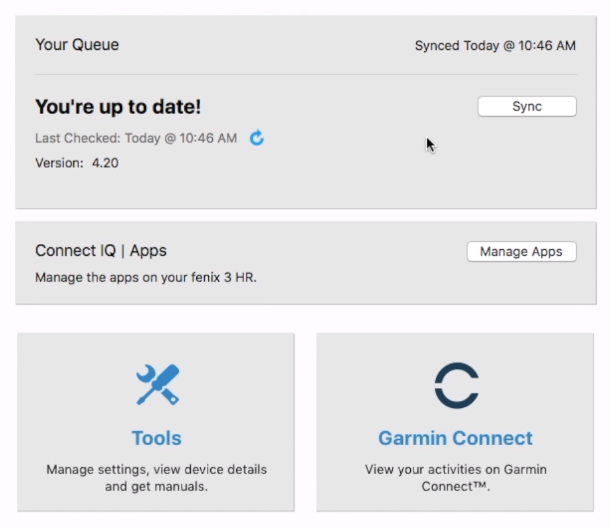610x527 pixels.
Task: Click 'Manage the apps on your fenix 3 HR.'
Action: [x=146, y=277]
